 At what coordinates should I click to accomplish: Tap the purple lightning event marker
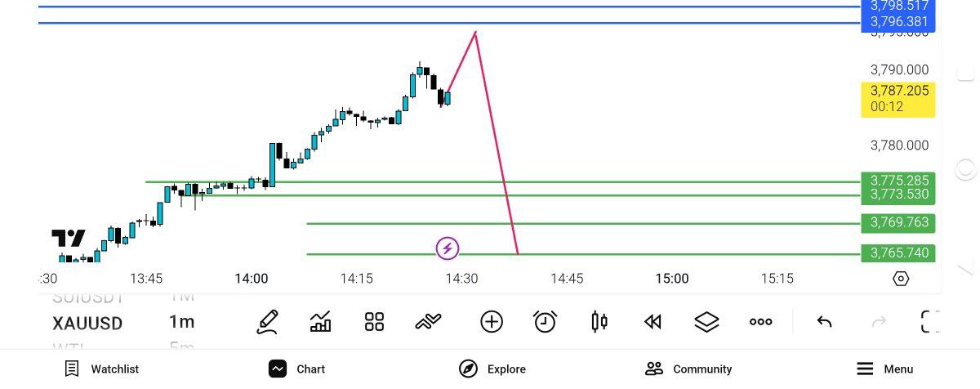[447, 248]
